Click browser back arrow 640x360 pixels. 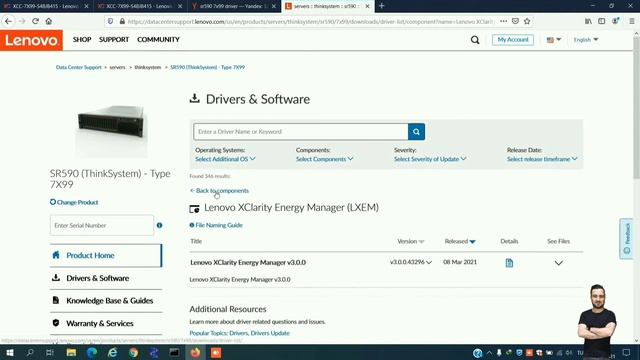point(9,21)
